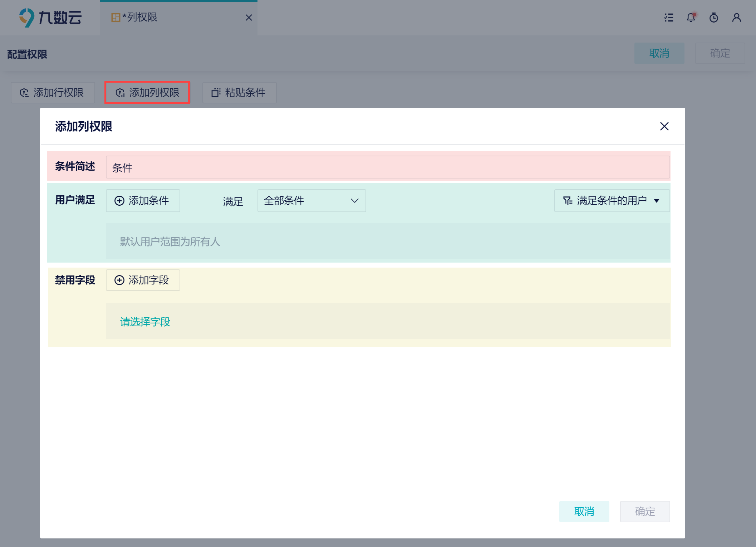The height and width of the screenshot is (547, 756).
Task: Click the 添加列权限 dialog title
Action: (83, 126)
